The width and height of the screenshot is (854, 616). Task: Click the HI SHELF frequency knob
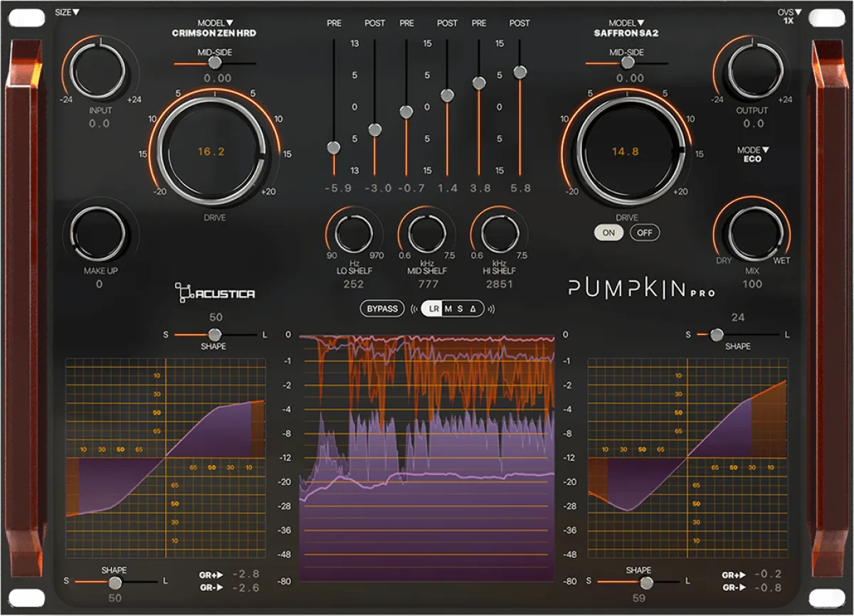pyautogui.click(x=499, y=234)
